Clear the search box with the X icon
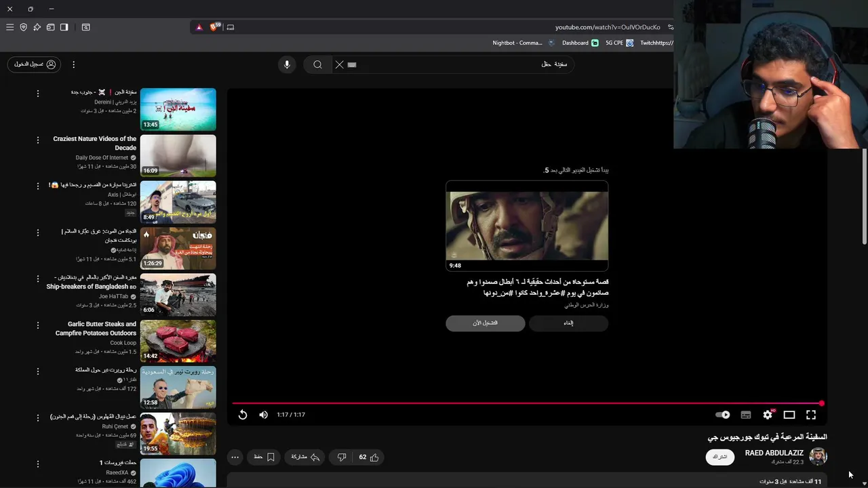Image resolution: width=868 pixels, height=488 pixels. pyautogui.click(x=339, y=64)
